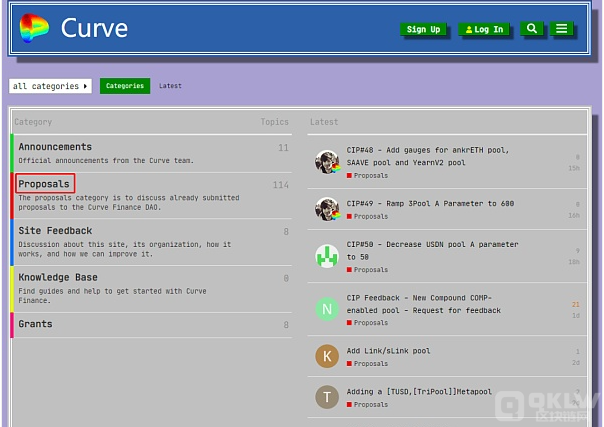Open the hamburger menu icon

point(561,28)
